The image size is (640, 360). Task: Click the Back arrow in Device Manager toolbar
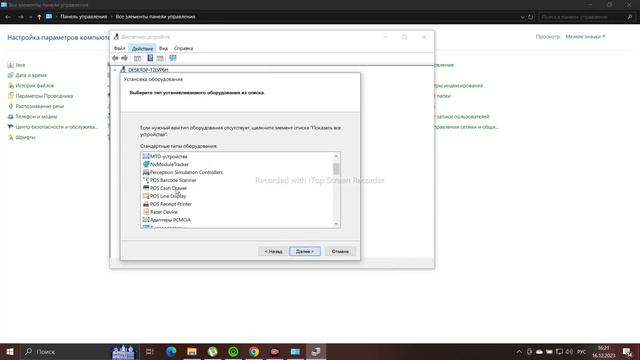(x=115, y=58)
